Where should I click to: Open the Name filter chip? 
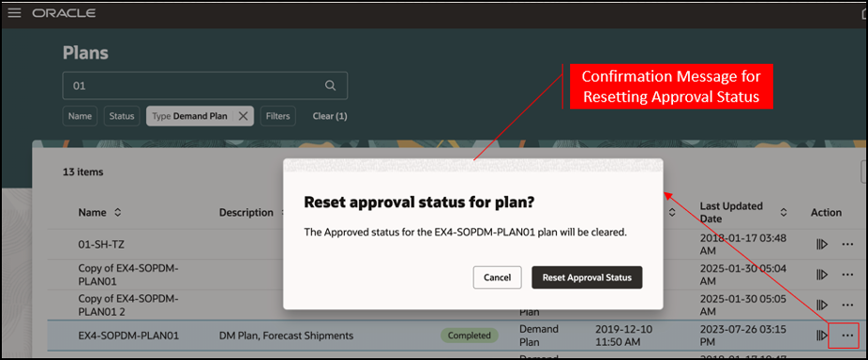click(81, 116)
